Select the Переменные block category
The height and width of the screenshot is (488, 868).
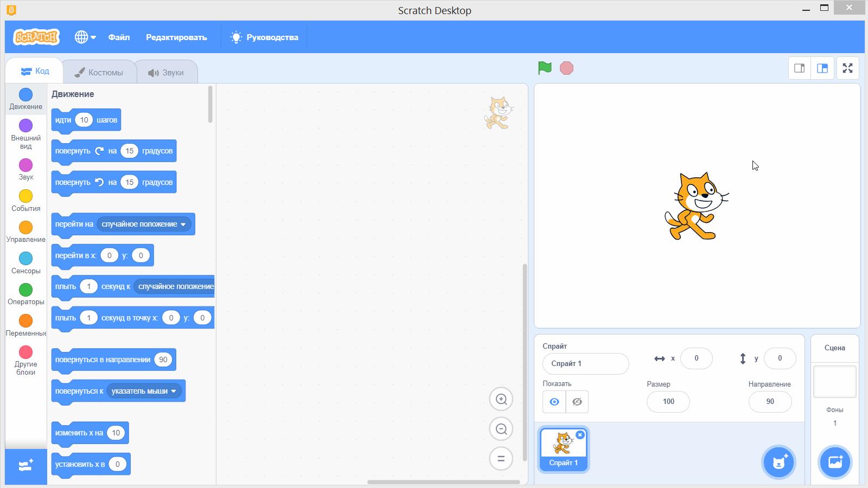[25, 325]
